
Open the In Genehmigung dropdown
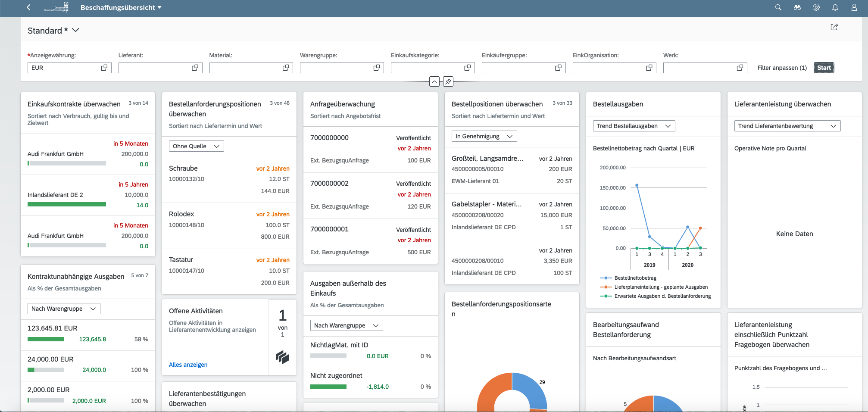coord(484,136)
